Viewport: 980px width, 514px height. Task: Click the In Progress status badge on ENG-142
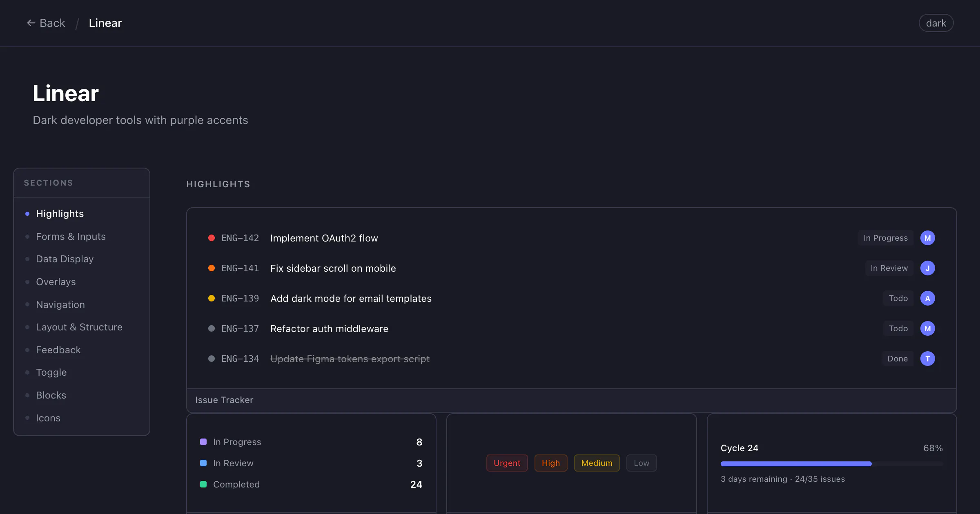coord(886,238)
